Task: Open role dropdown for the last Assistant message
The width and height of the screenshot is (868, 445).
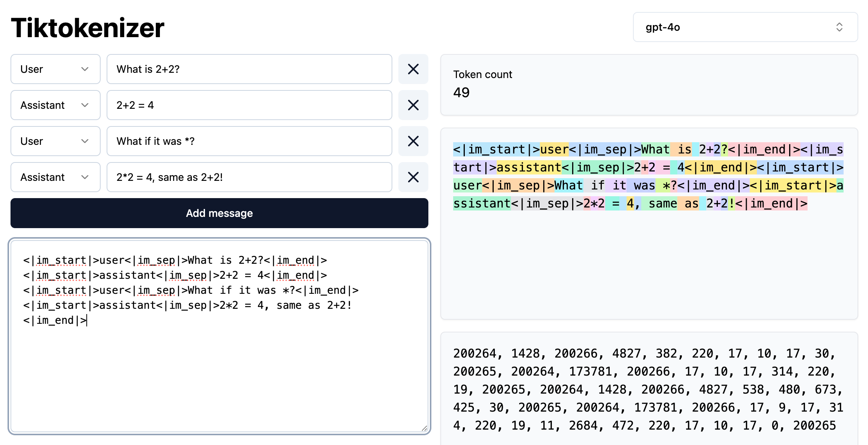Action: click(55, 177)
